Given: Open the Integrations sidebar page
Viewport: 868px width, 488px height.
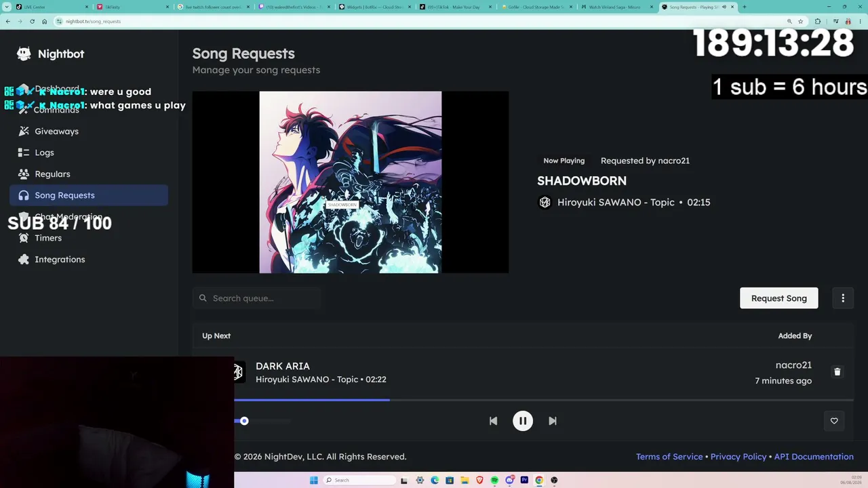Looking at the screenshot, I should [89, 260].
